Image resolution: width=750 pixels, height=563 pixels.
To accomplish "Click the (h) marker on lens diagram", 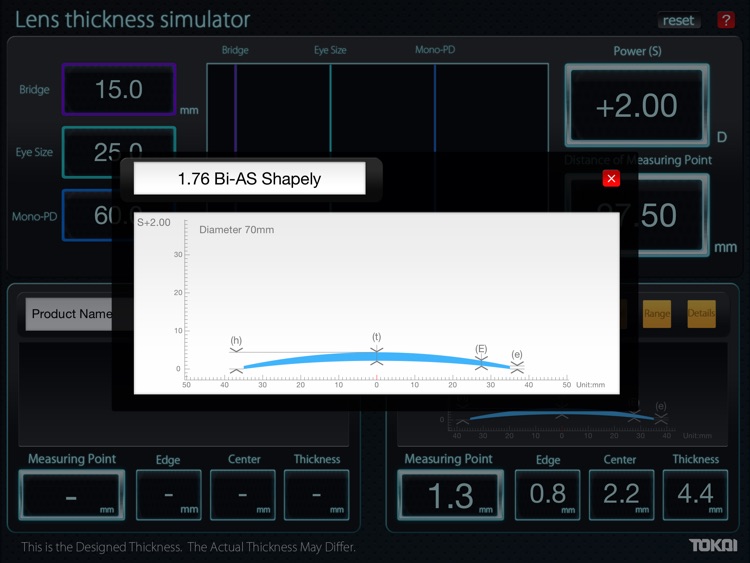I will point(236,340).
